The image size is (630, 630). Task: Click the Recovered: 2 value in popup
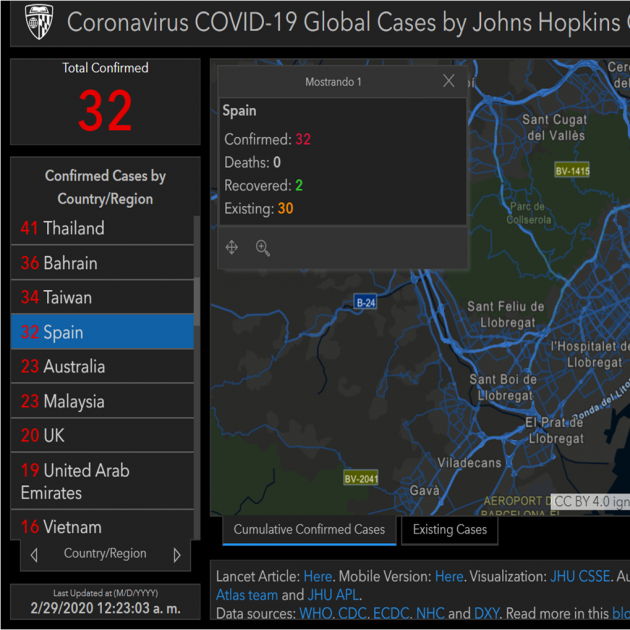pos(299,185)
